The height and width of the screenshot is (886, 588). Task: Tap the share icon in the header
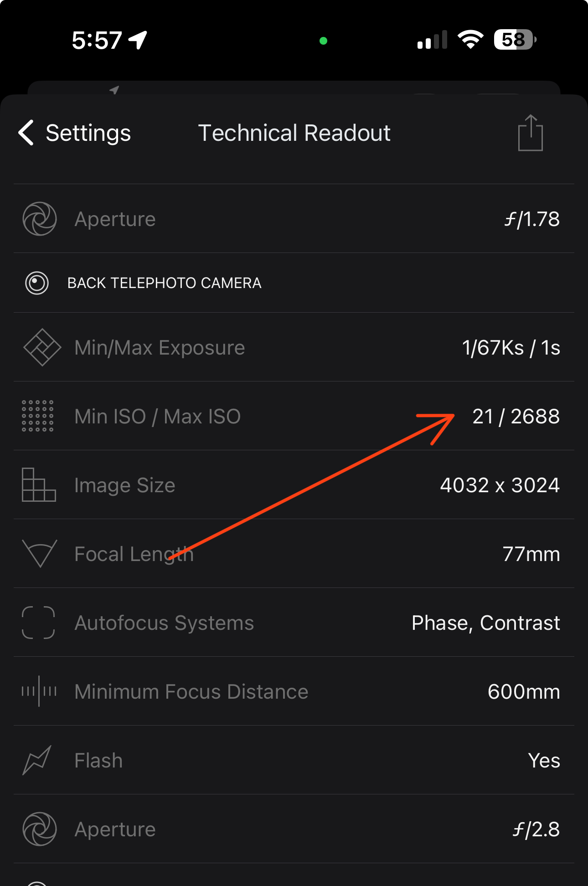coord(531,133)
